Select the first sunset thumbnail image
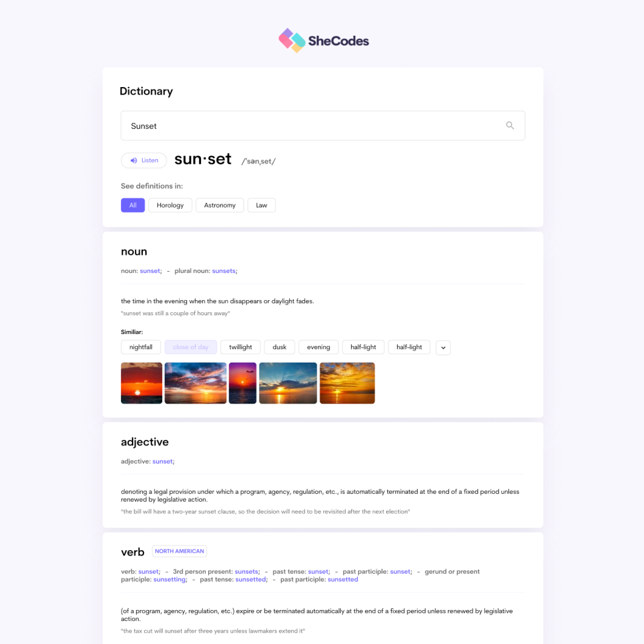Viewport: 644px width, 644px height. [141, 383]
